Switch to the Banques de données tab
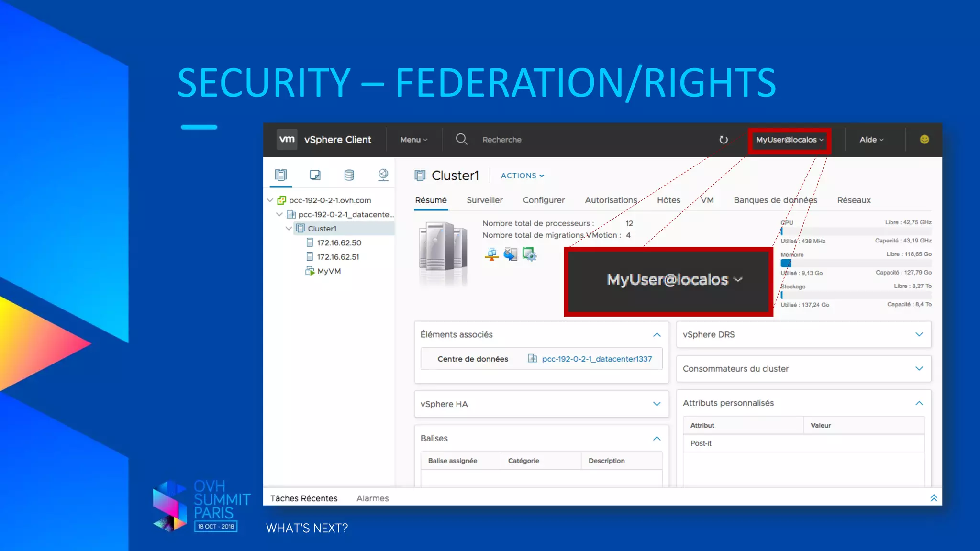This screenshot has width=980, height=551. 775,200
